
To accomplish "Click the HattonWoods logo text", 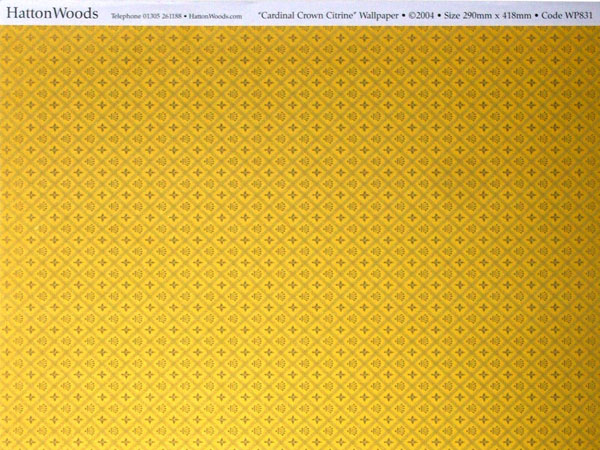I will 49,14.
